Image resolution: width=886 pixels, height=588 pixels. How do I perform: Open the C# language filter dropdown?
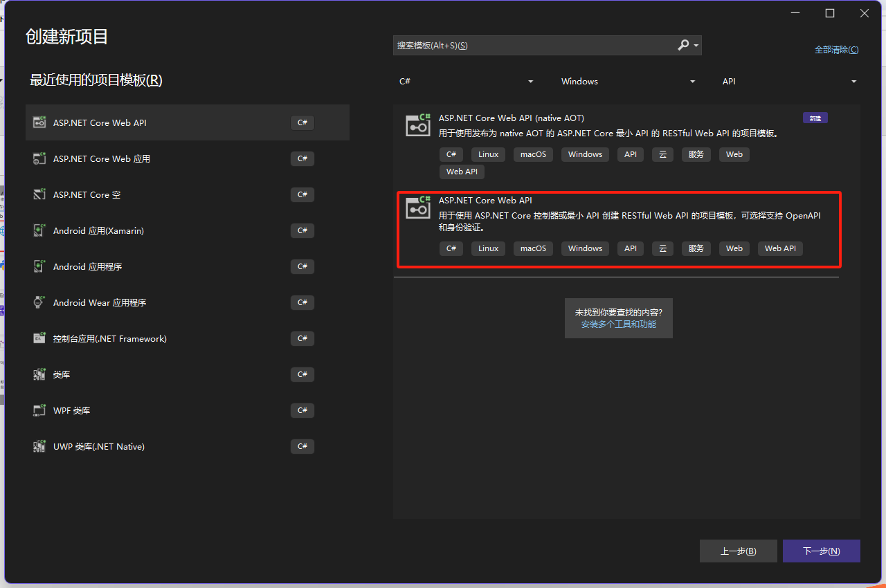(x=466, y=81)
